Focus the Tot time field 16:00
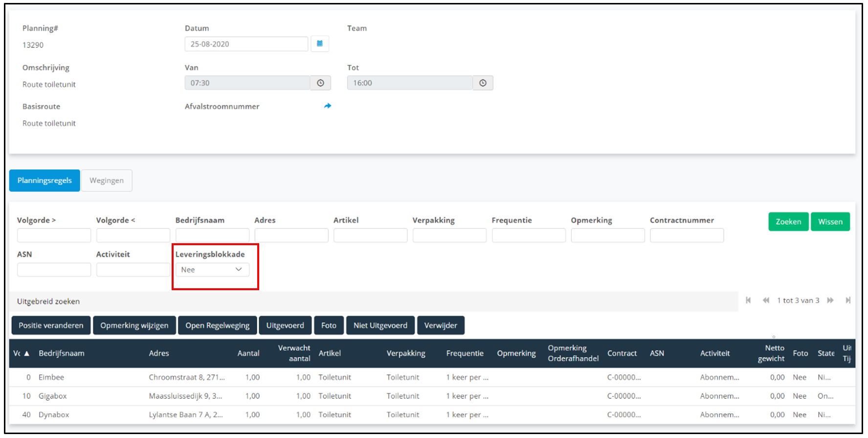Viewport: 868px width, 438px height. (410, 83)
